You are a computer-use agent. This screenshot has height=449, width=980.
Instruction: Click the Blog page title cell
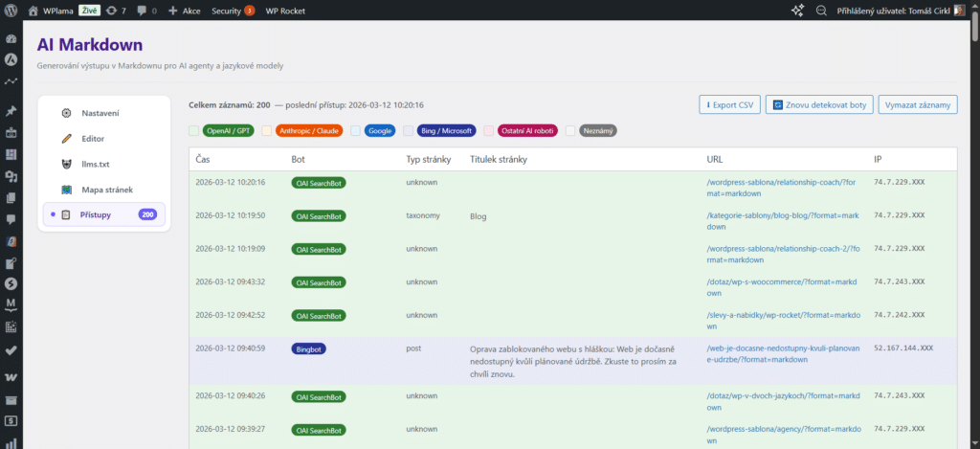[479, 216]
